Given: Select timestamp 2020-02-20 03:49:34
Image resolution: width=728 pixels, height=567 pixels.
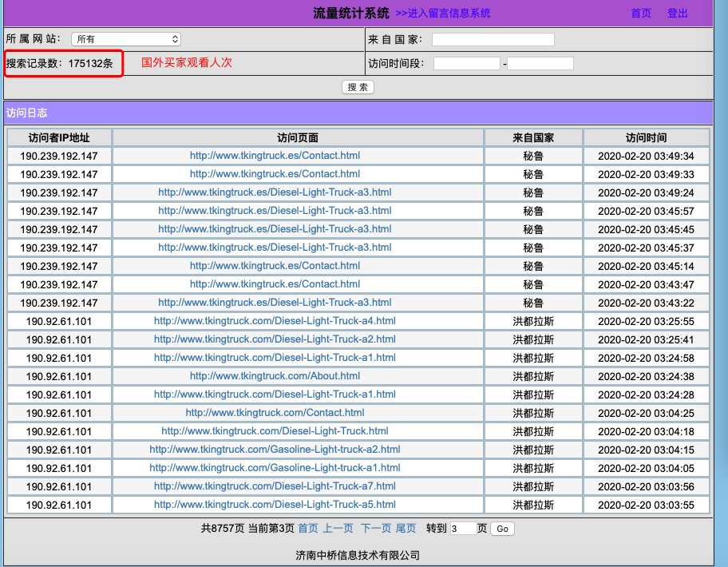Looking at the screenshot, I should point(646,156).
